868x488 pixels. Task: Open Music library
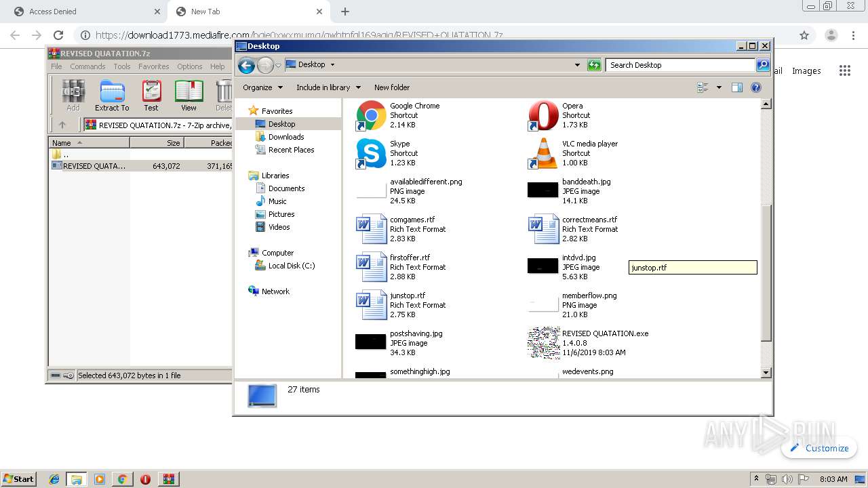click(277, 201)
